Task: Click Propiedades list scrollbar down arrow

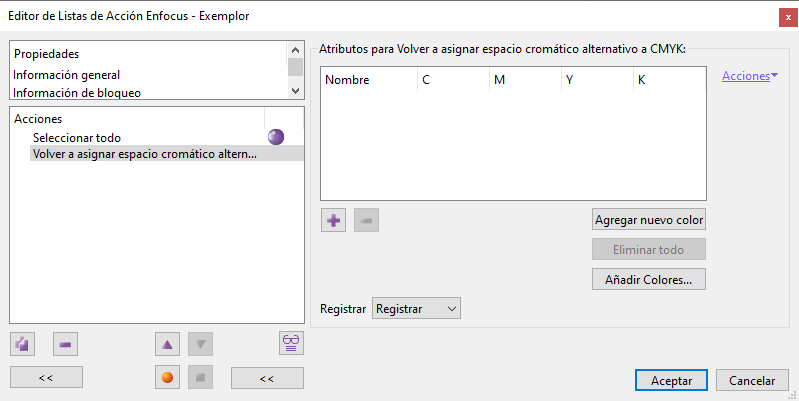Action: (296, 91)
